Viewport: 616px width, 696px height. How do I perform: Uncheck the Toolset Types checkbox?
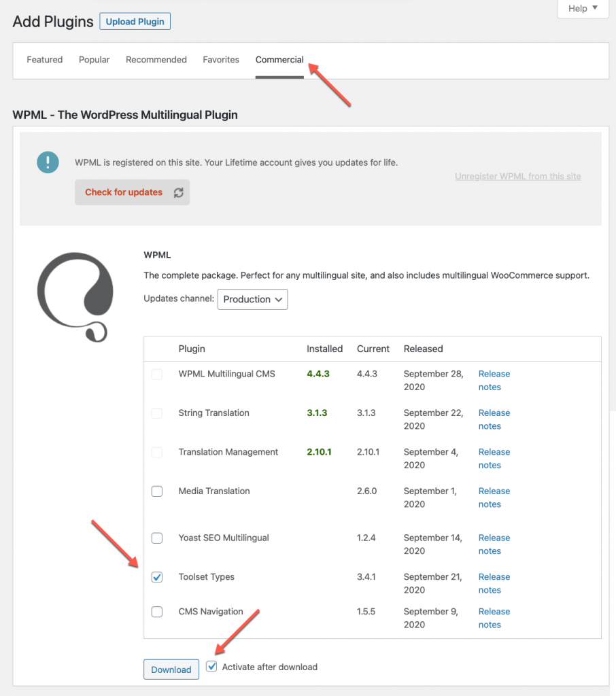(x=157, y=577)
